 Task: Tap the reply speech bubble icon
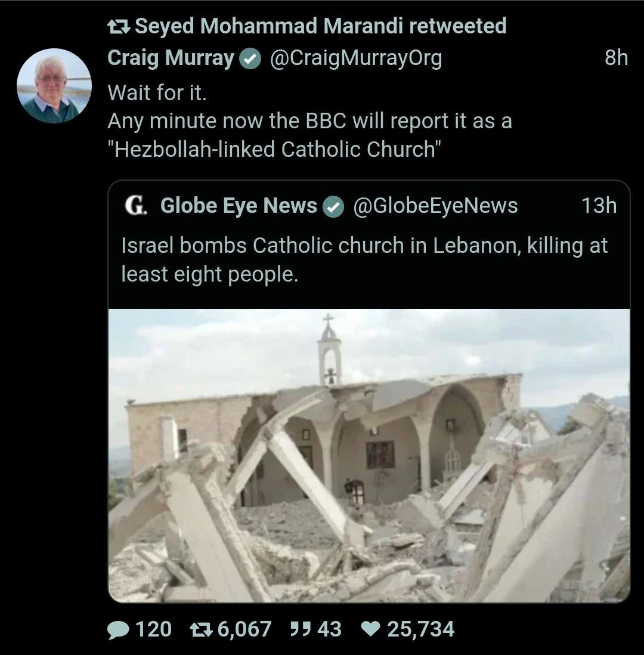[x=118, y=630]
